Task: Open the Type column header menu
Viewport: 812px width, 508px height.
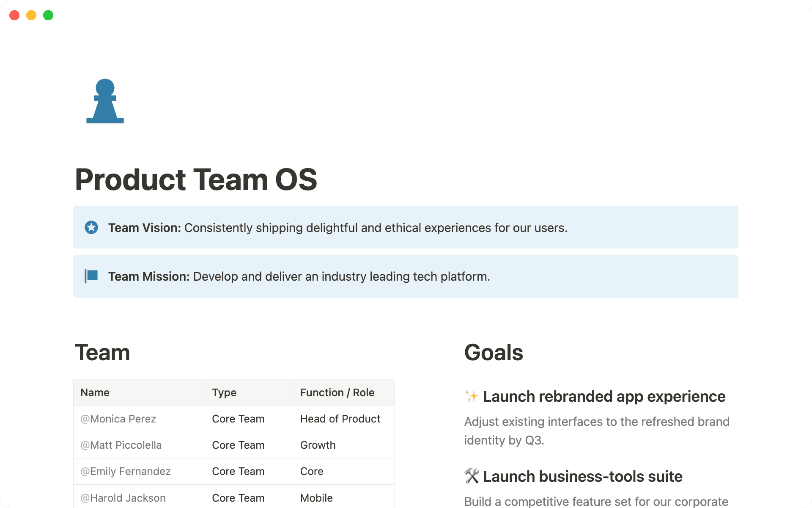Action: point(224,392)
